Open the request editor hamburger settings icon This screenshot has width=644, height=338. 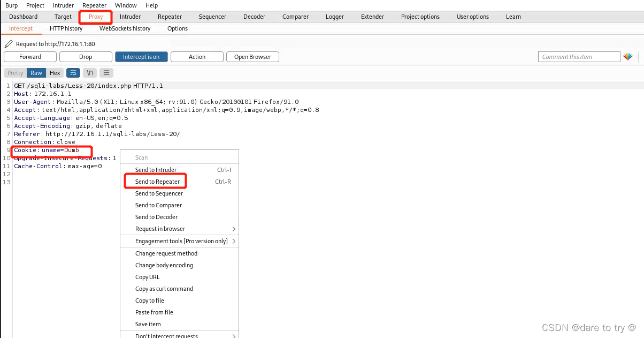[x=106, y=72]
